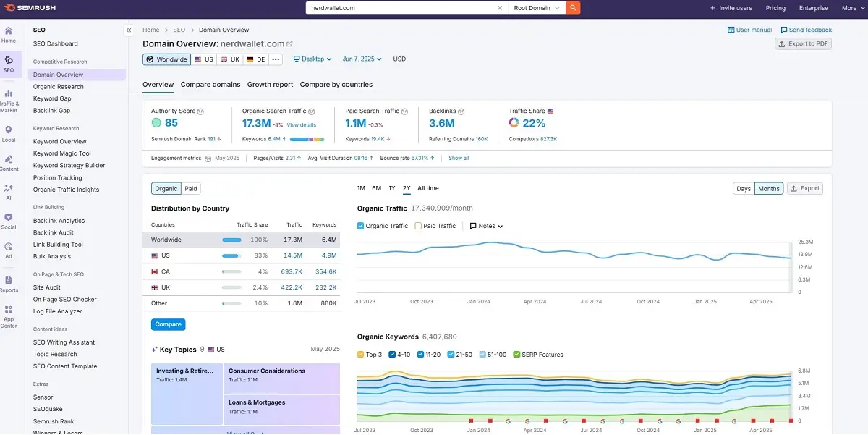868x435 pixels.
Task: Open the more databases ellipsis button
Action: (276, 59)
